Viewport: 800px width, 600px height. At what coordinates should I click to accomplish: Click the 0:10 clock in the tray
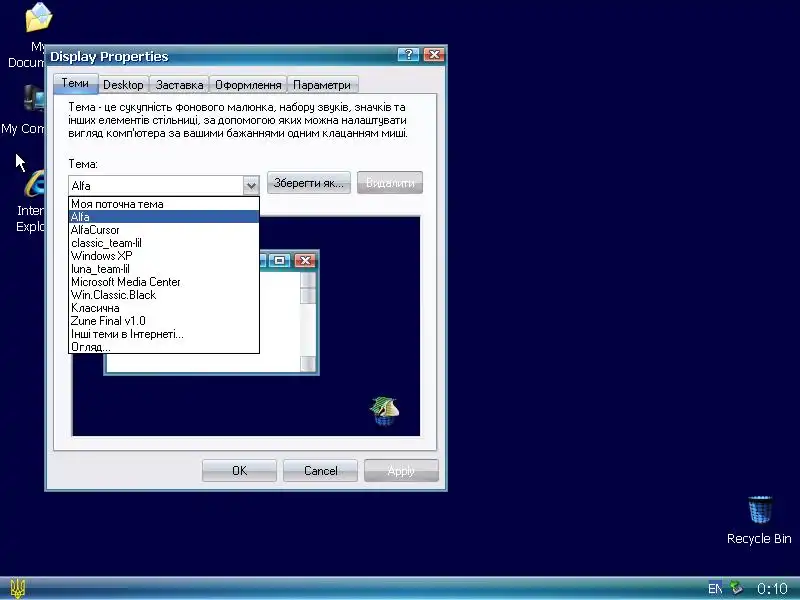pos(772,589)
